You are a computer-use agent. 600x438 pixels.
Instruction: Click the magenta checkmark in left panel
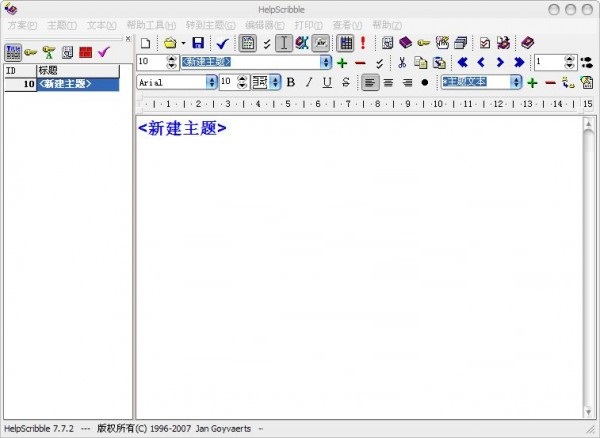coord(103,52)
